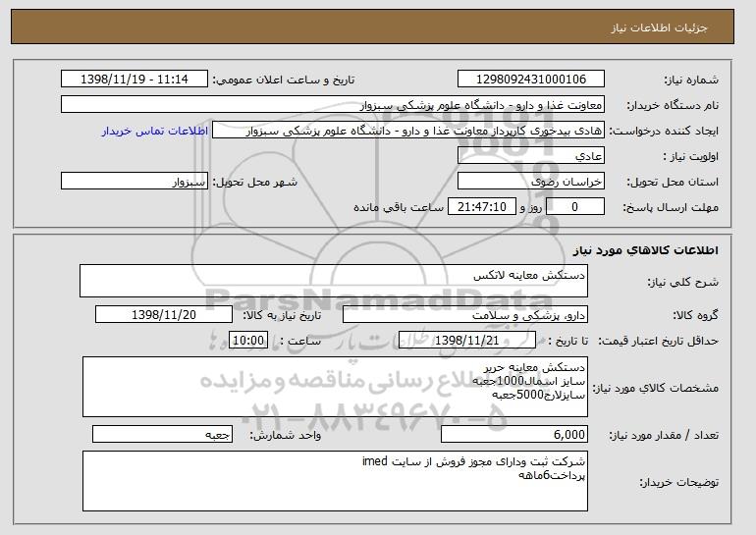The height and width of the screenshot is (535, 756).
Task: Click the شماره نیاز label
Action: coord(691,80)
